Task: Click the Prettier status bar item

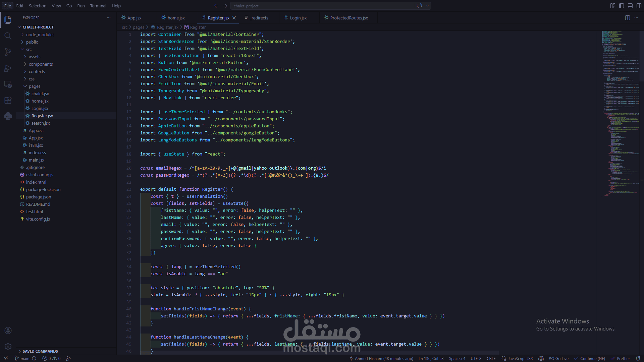Action: tap(621, 358)
